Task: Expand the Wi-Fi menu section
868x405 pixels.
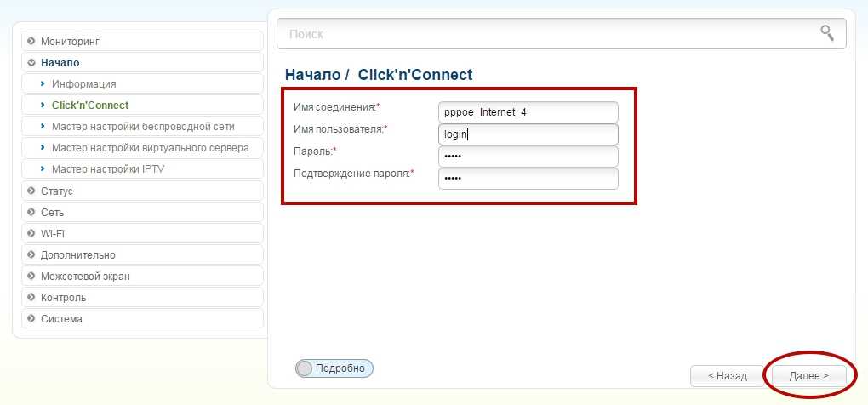Action: click(x=52, y=234)
